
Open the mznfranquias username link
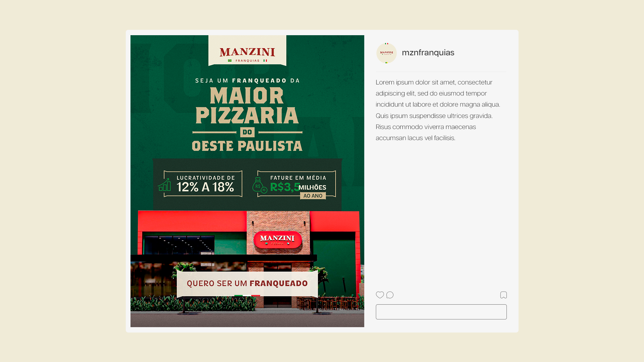(428, 53)
